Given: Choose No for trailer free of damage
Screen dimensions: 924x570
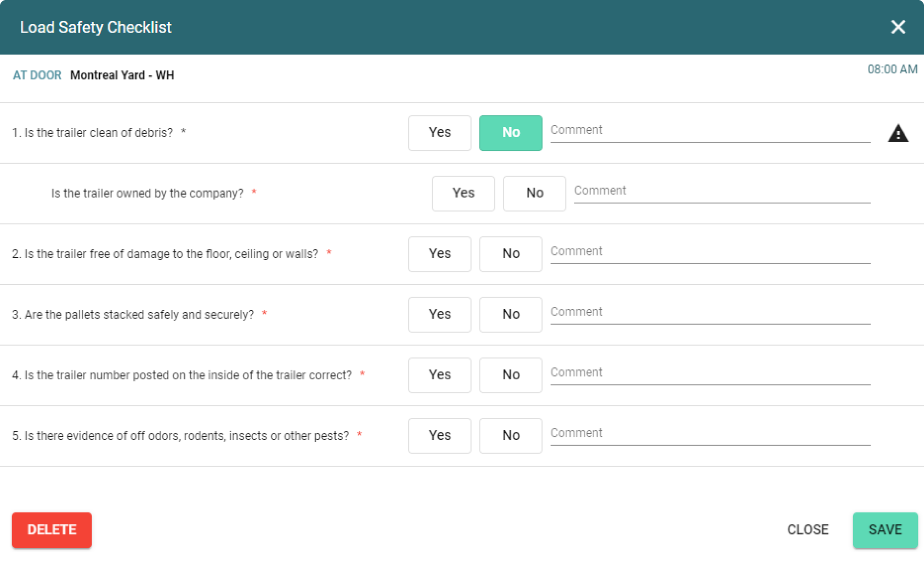Looking at the screenshot, I should (x=511, y=254).
